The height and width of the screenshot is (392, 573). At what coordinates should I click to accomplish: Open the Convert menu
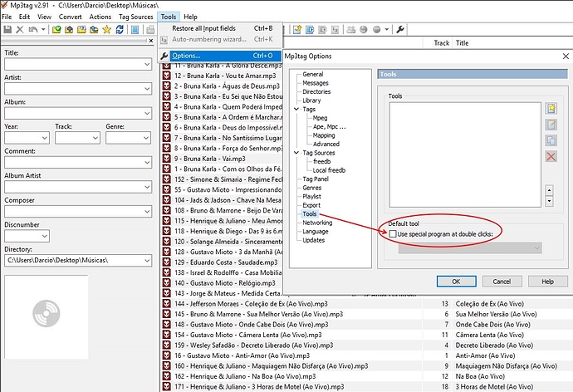point(70,17)
